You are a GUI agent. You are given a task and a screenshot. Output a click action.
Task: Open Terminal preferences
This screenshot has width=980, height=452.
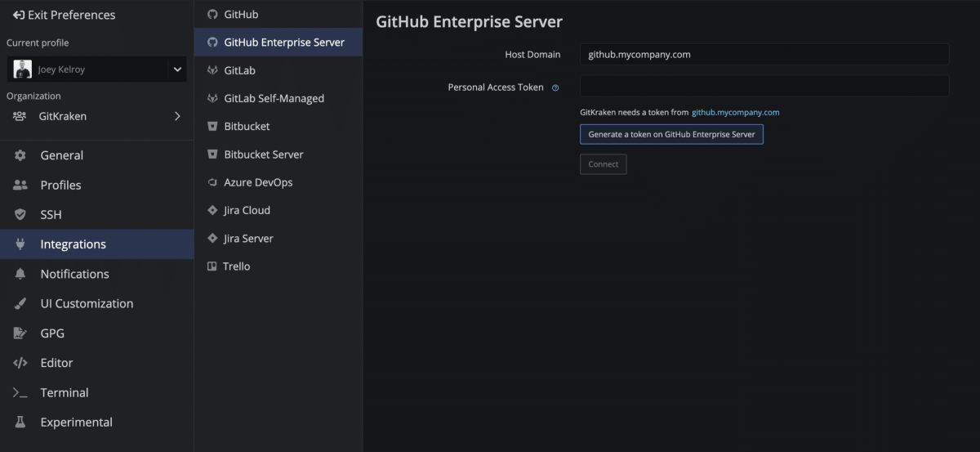(65, 392)
